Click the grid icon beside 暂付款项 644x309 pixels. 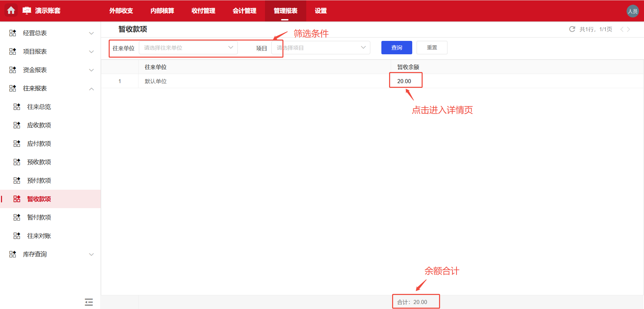click(16, 217)
